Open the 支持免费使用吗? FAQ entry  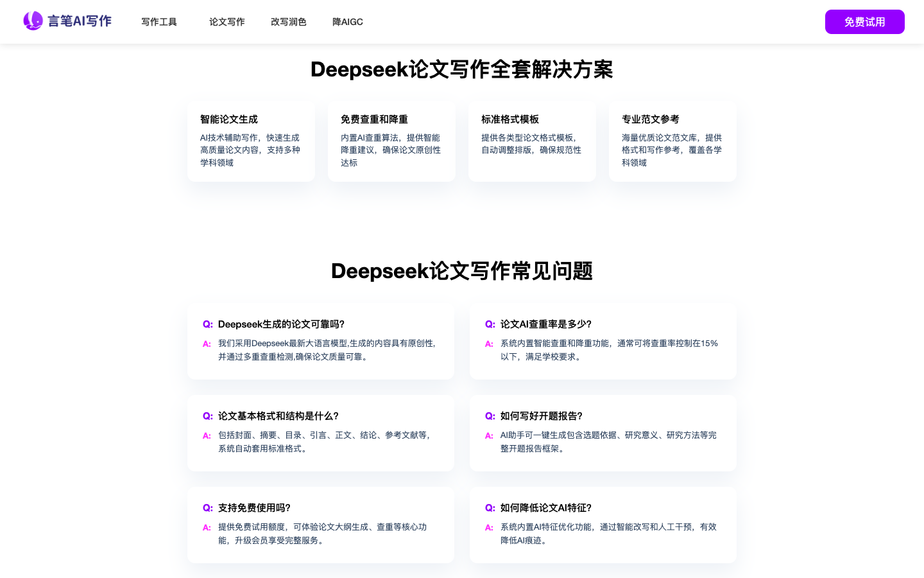[254, 508]
